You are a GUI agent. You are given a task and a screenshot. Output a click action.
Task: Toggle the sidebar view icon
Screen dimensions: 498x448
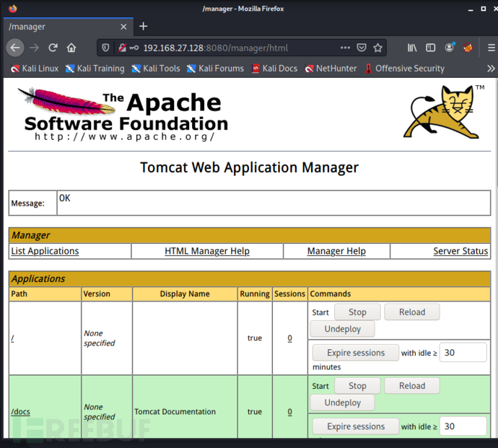coord(431,48)
